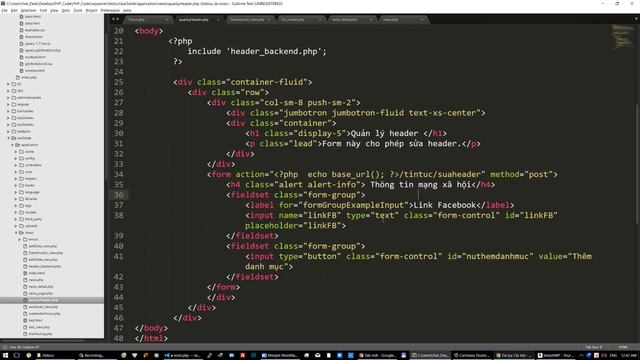
Task: Open the Tab Size selector in the status bar
Action: click(x=594, y=347)
